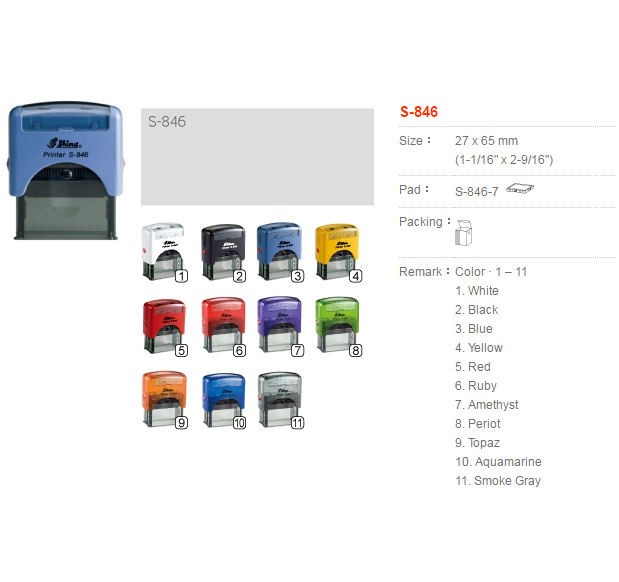Image resolution: width=619 pixels, height=582 pixels.
Task: Click the gray S-846 imprint area box
Action: (x=257, y=157)
